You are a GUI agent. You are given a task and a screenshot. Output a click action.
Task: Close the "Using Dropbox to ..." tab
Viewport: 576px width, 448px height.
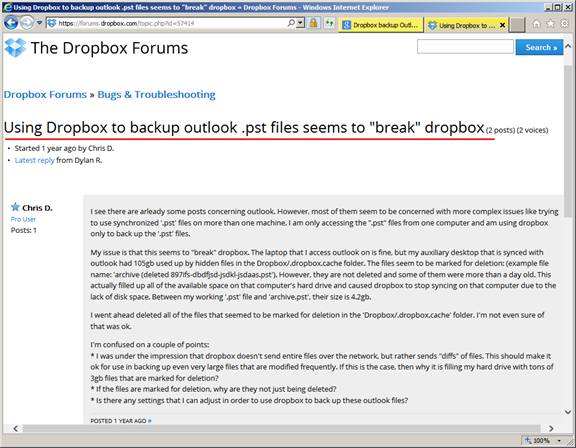(502, 25)
